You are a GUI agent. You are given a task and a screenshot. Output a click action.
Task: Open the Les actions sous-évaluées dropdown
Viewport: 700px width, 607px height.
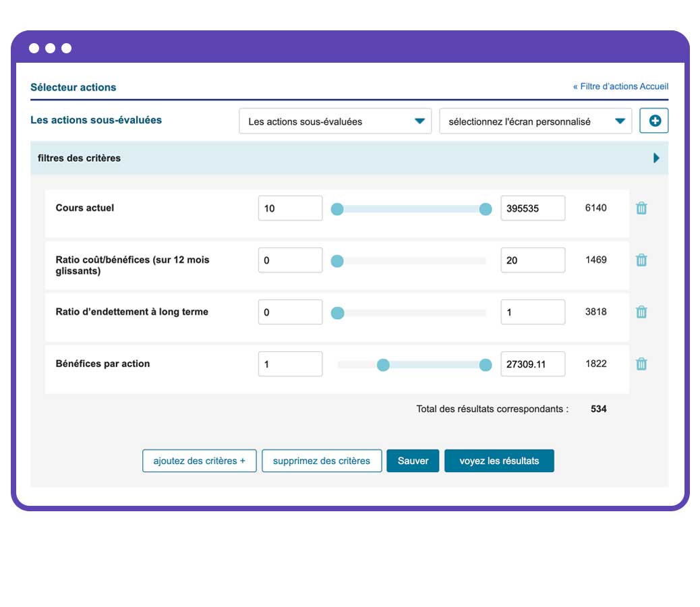(335, 121)
